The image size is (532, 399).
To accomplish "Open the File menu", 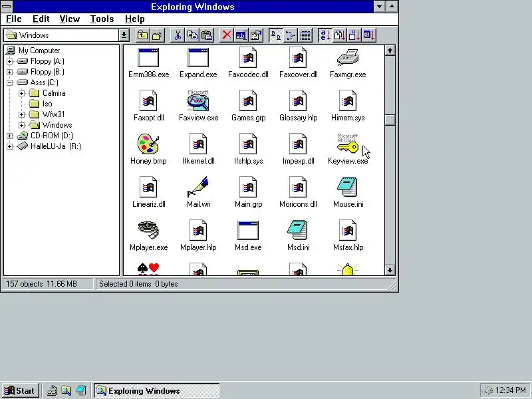I will 13,19.
